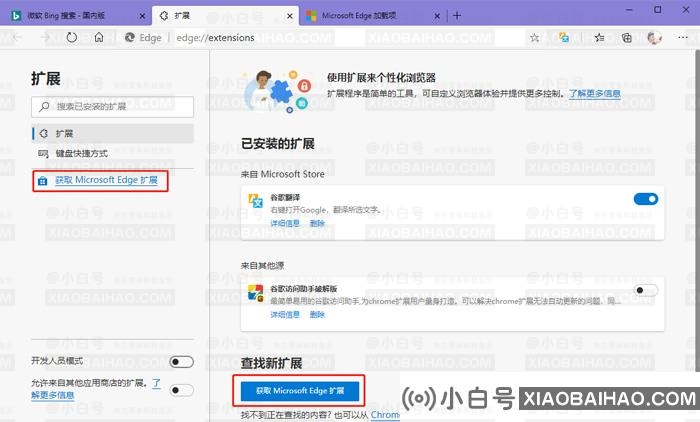Viewport: 700px width, 422px height.
Task: Close the 扩展 tab
Action: [x=289, y=16]
